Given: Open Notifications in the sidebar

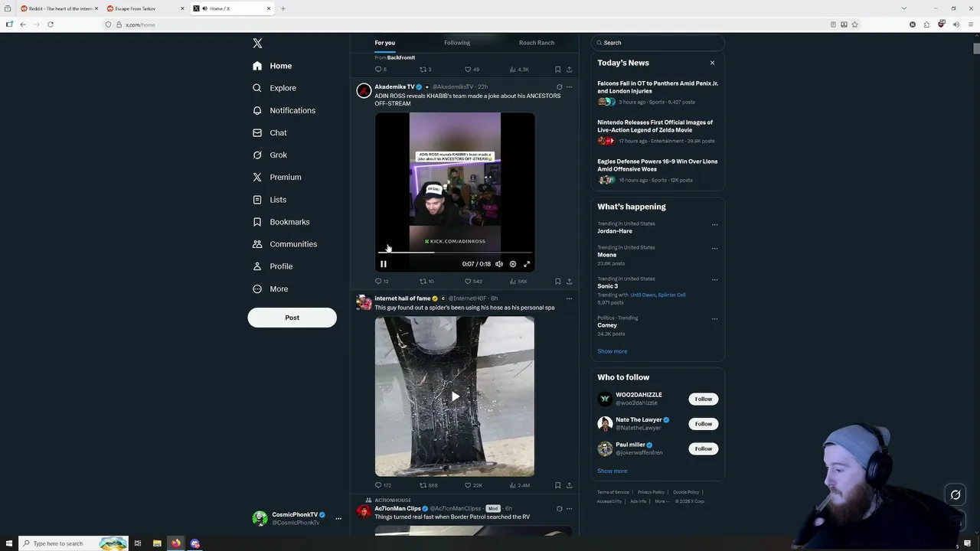Looking at the screenshot, I should [x=283, y=110].
